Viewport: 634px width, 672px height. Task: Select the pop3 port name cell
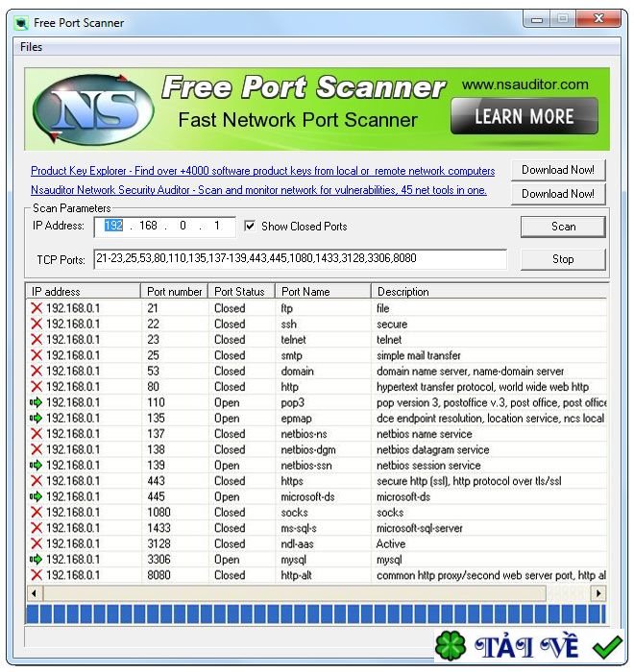(x=293, y=402)
